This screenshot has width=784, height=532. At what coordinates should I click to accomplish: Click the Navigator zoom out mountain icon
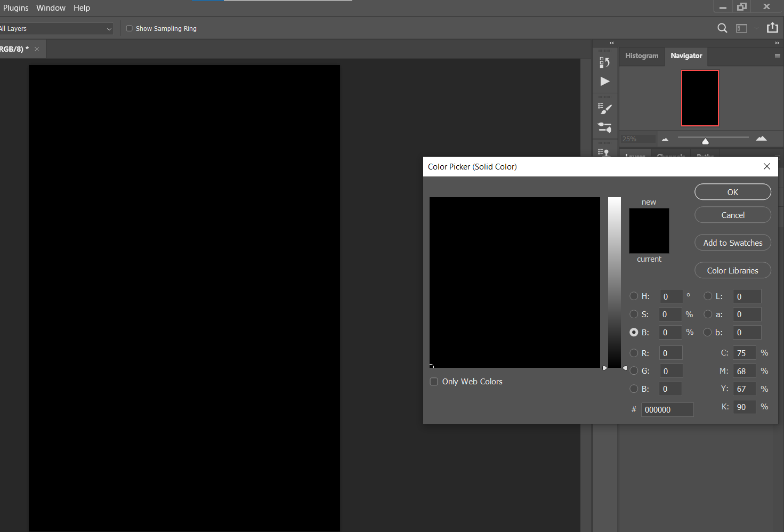[665, 139]
